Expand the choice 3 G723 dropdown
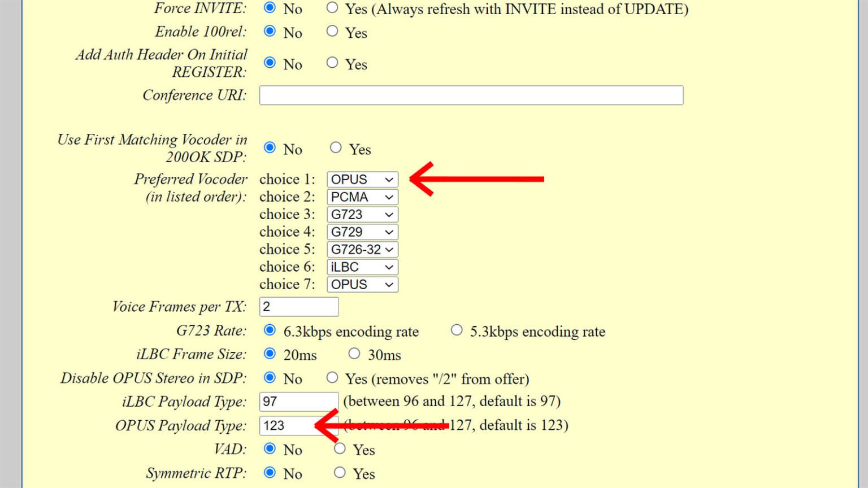The height and width of the screenshot is (488, 868). coord(362,215)
